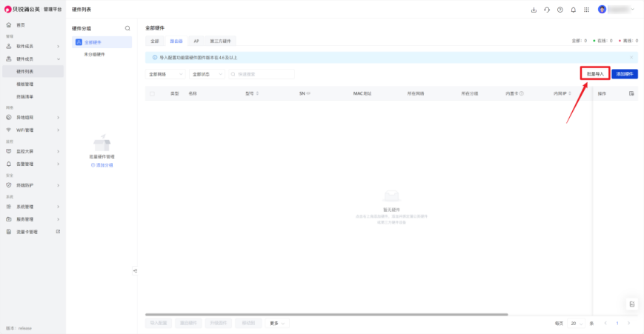Click the refresh icon in top bar
This screenshot has width=644, height=334.
pos(547,10)
